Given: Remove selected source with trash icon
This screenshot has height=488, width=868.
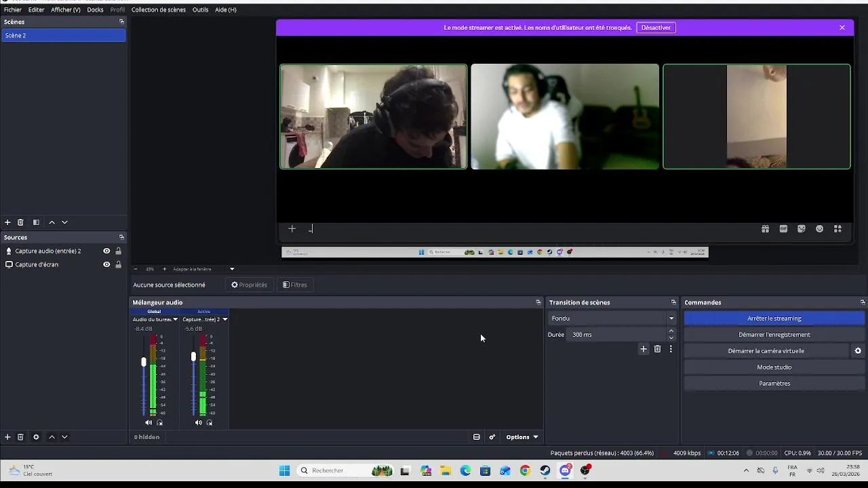Looking at the screenshot, I should click(x=20, y=437).
